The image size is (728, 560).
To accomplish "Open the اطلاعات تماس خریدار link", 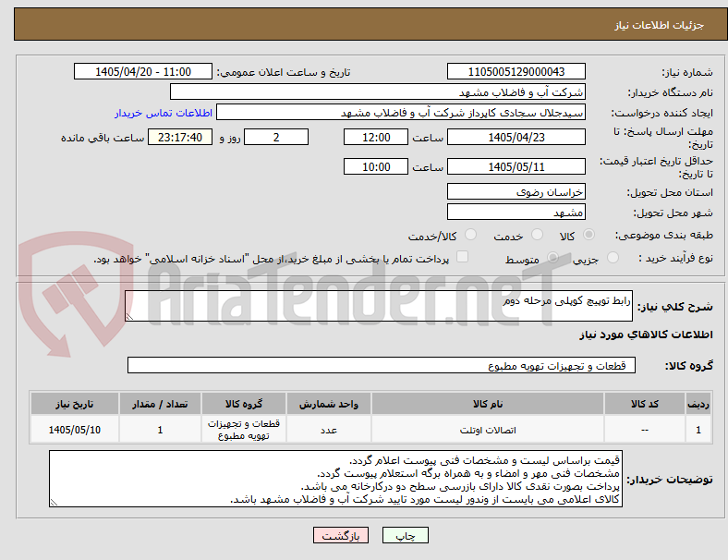I will click(x=164, y=113).
